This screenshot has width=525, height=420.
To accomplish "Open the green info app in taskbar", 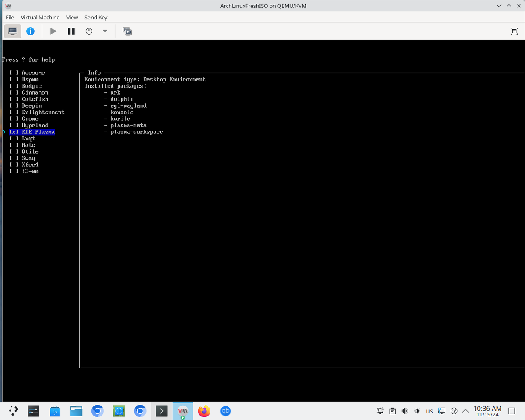I will pos(119,411).
